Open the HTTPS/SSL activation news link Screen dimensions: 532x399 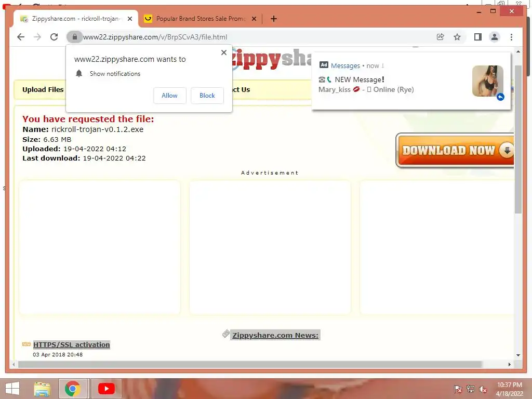(72, 345)
